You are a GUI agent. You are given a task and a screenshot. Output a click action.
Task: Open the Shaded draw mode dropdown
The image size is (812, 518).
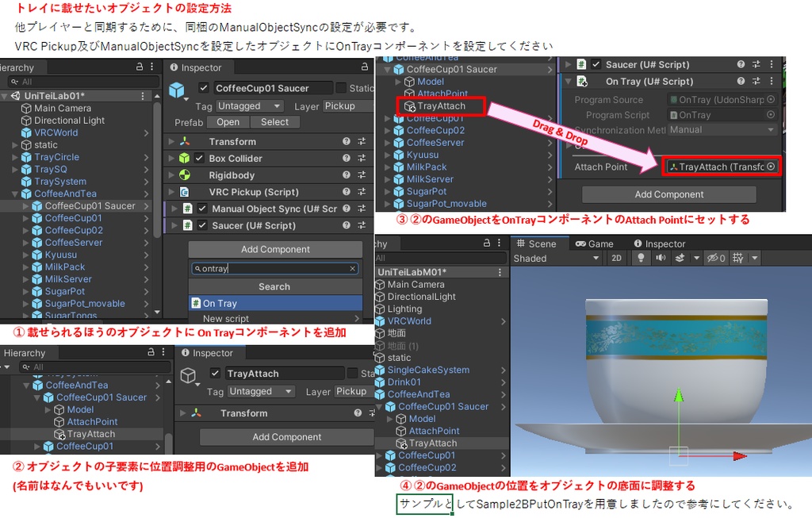pyautogui.click(x=557, y=258)
